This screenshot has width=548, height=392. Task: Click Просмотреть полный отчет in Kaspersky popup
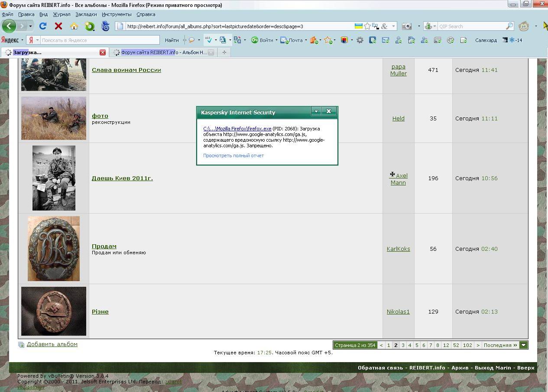click(x=233, y=156)
